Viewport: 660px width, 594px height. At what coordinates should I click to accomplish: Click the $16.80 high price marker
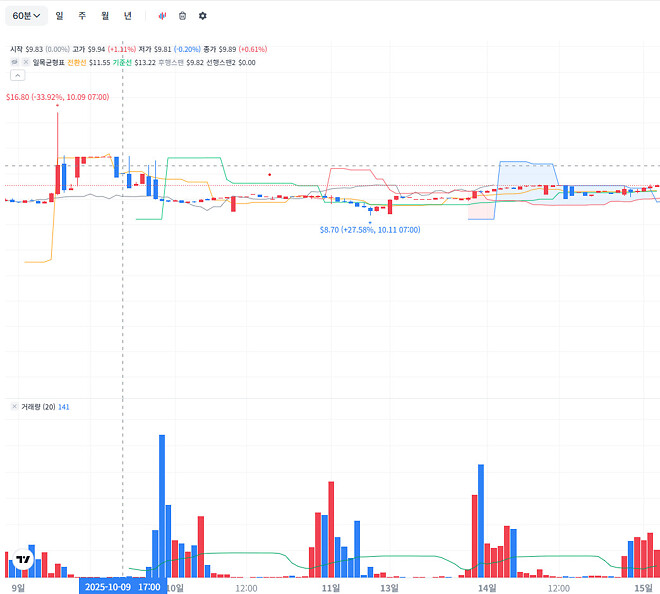(57, 97)
